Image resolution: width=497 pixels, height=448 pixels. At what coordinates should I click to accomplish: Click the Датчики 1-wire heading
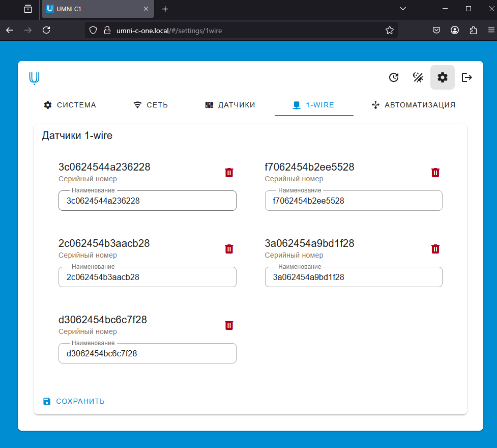[77, 135]
